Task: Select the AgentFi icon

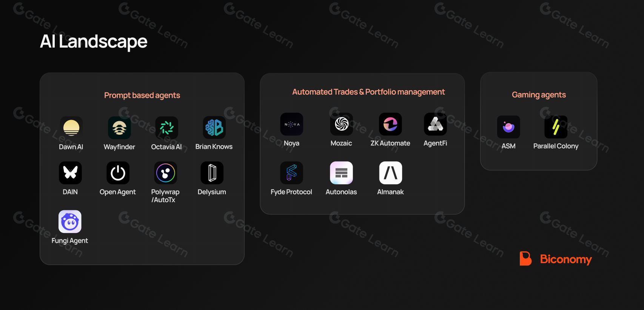Action: point(435,124)
